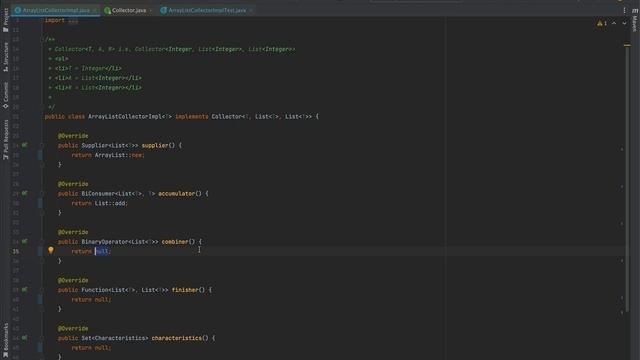
Task: Click the 'accumulator' method name
Action: 176,193
